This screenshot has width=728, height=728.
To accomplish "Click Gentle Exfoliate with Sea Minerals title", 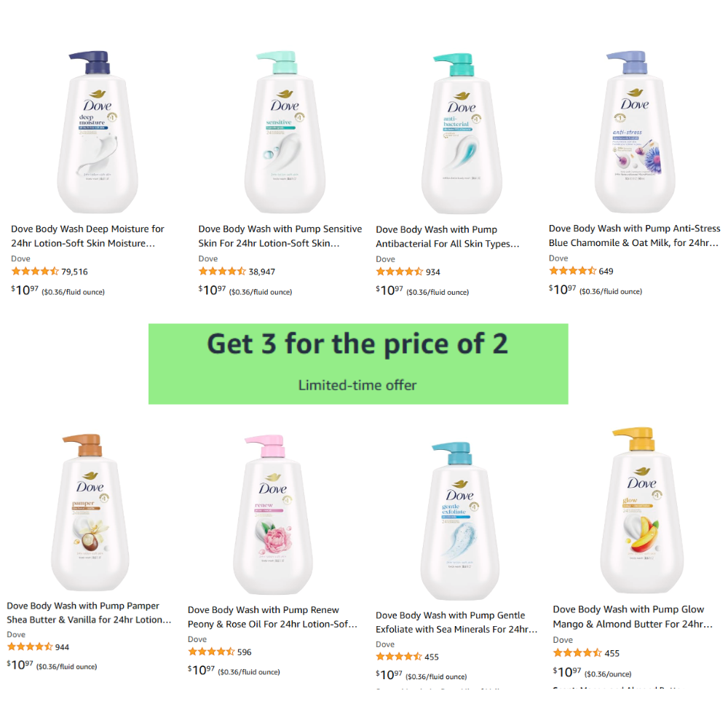I will click(x=456, y=622).
